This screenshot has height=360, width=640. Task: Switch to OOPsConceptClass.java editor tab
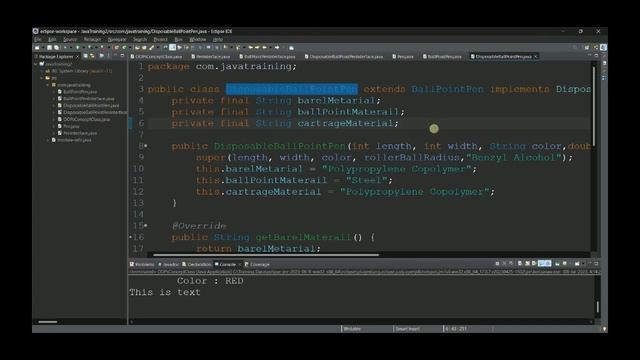[156, 57]
